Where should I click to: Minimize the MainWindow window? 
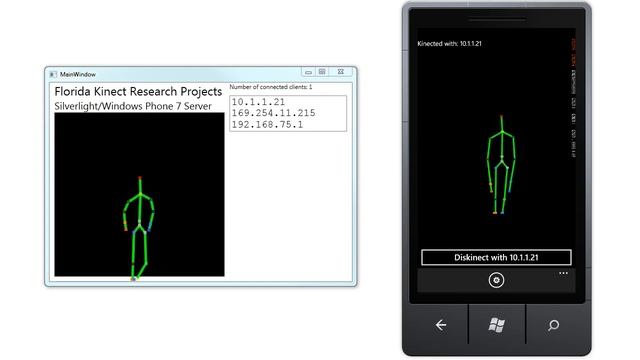point(309,72)
